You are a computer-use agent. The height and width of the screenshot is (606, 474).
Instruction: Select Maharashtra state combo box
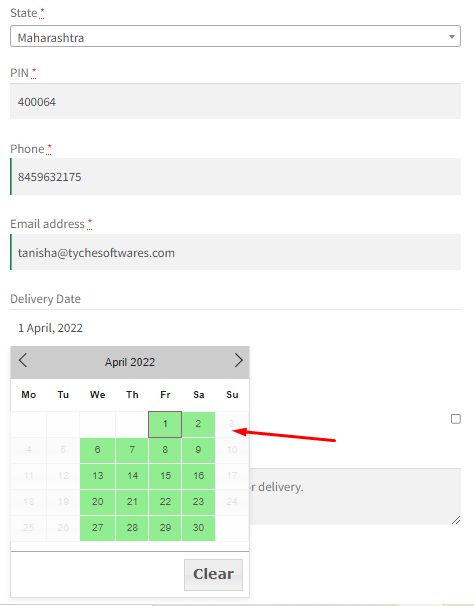235,36
